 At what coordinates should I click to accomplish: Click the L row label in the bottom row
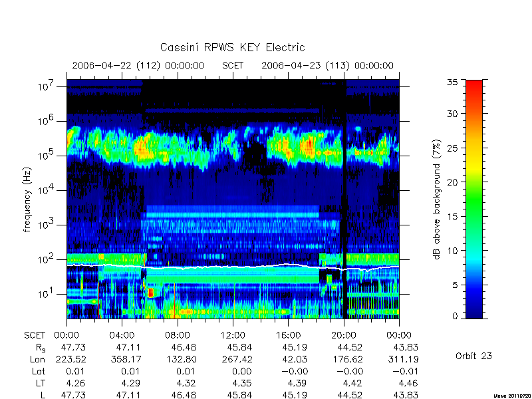[x=43, y=395]
